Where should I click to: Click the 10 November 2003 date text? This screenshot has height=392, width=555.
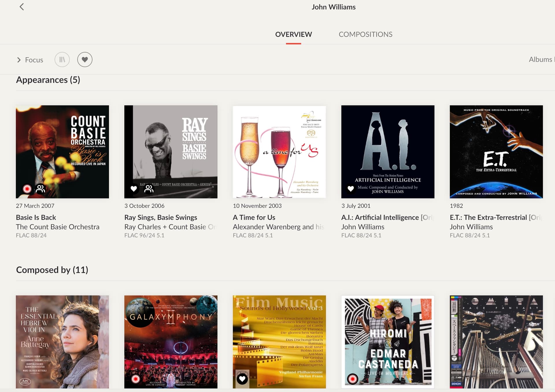pyautogui.click(x=257, y=206)
